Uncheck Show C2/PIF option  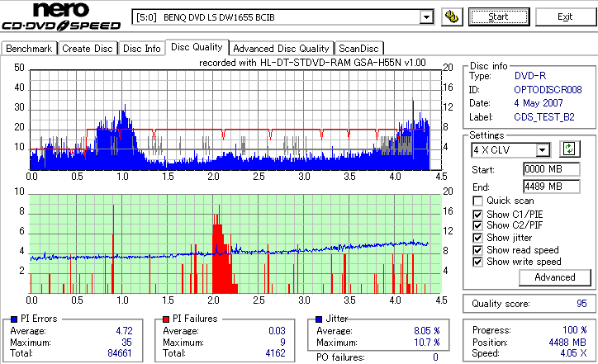pos(477,225)
